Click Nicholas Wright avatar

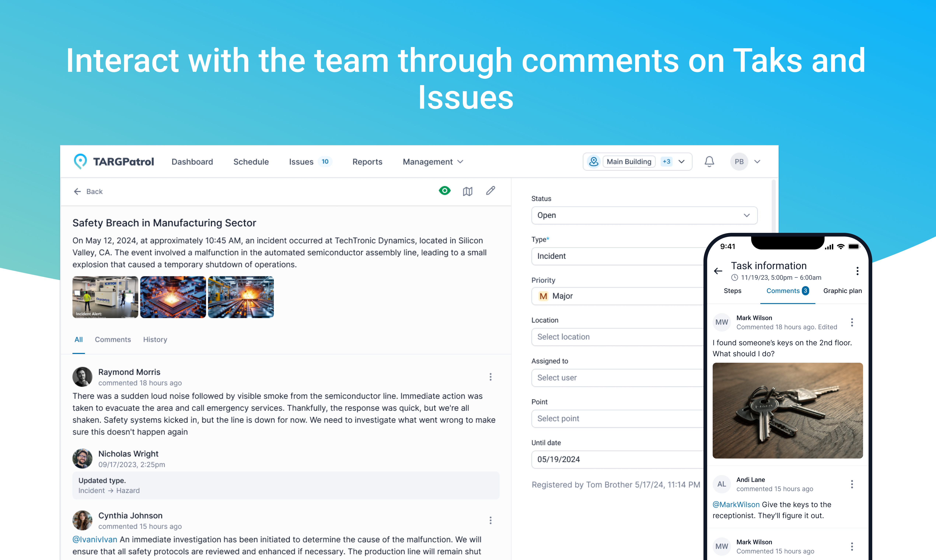point(82,458)
